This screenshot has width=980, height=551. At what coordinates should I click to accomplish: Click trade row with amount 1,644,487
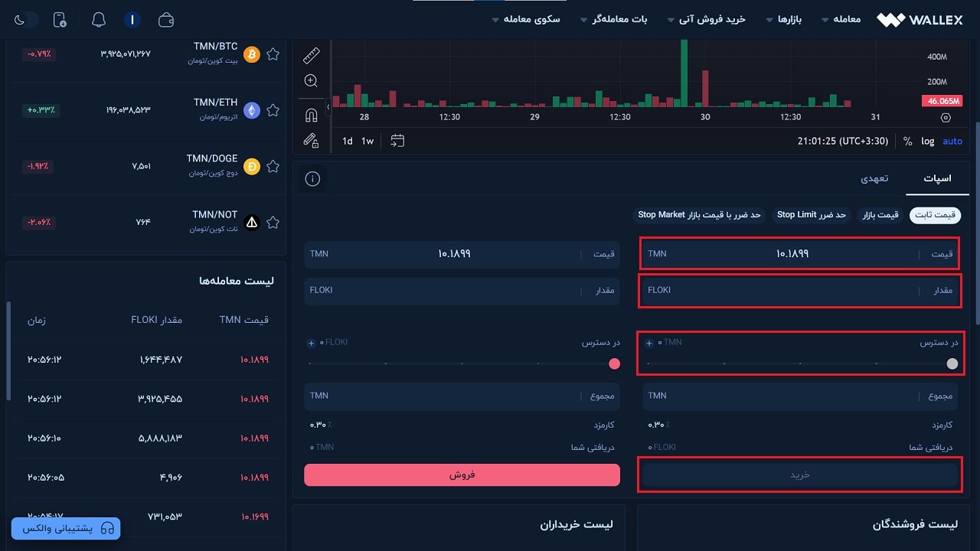click(145, 360)
